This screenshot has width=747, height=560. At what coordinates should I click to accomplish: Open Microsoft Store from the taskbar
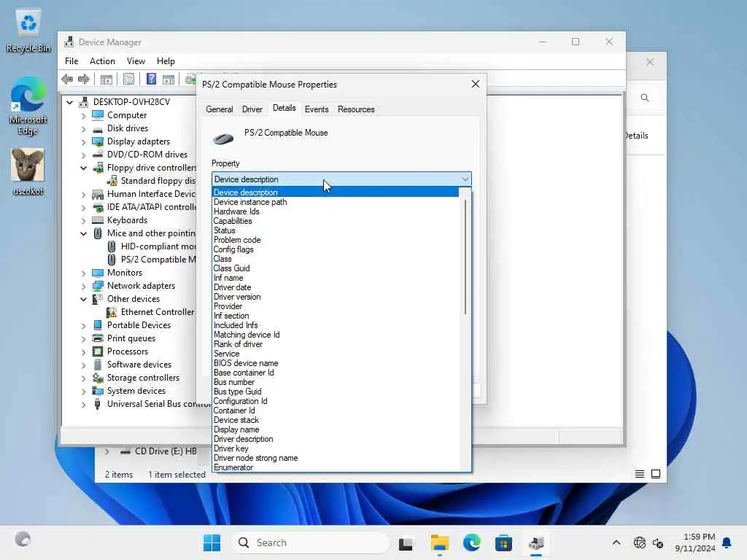[x=503, y=542]
